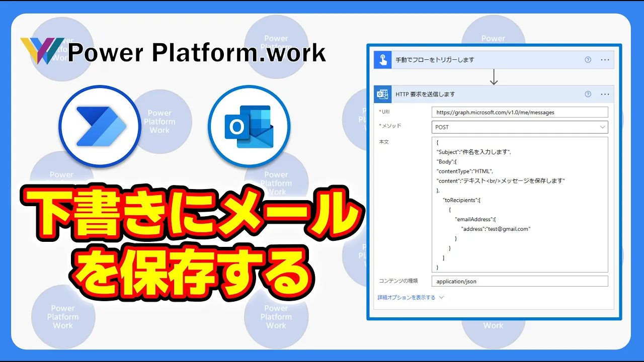Expand 詳細オプションを表示する

411,298
